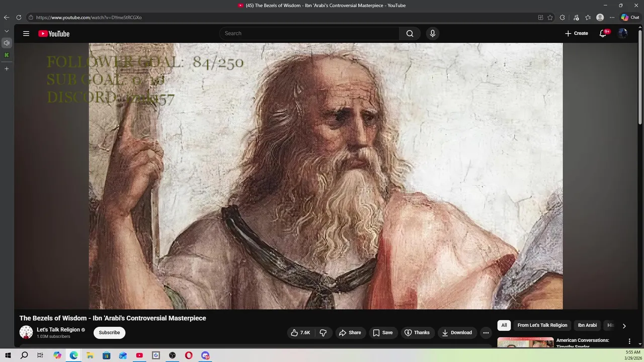644x362 pixels.
Task: Open split screen icon in address bar
Action: tap(540, 17)
